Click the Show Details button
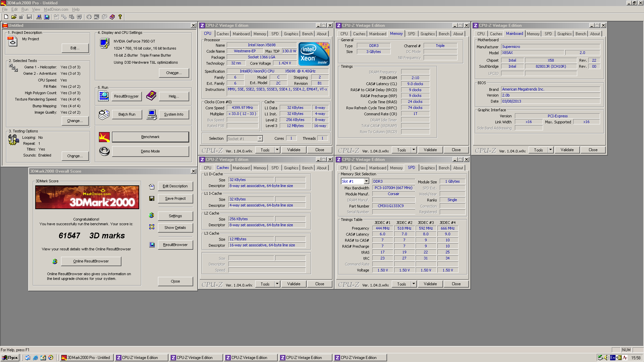The image size is (644, 362). click(175, 228)
